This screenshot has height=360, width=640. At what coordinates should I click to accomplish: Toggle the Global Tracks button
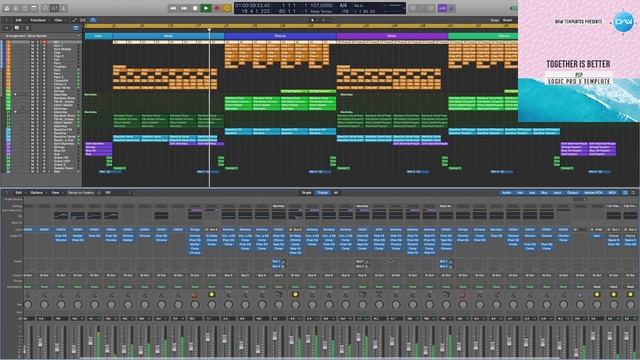pos(76,28)
